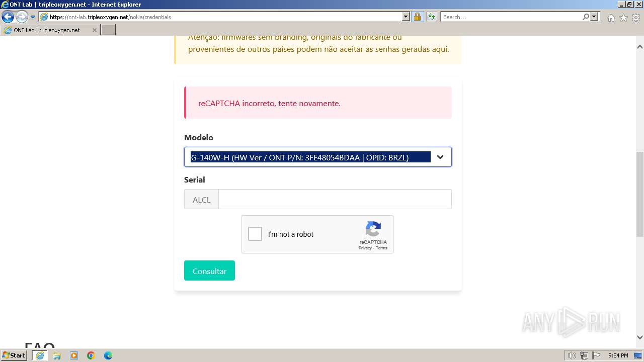Close the ONT Lab tab
The width and height of the screenshot is (644, 362).
(x=94, y=30)
